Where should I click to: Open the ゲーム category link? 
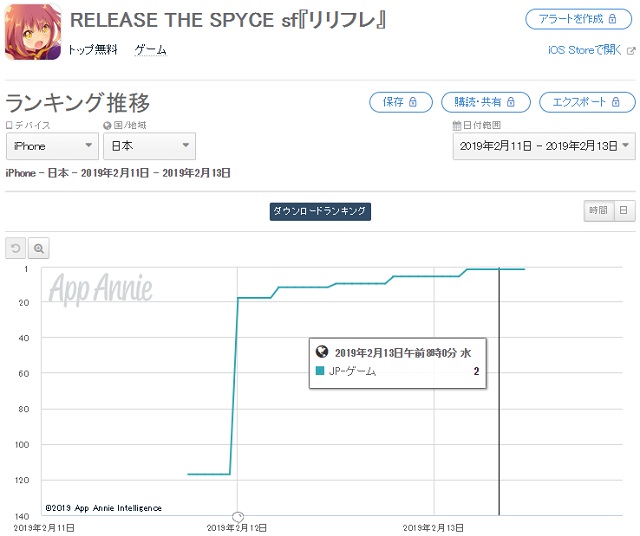(x=151, y=50)
